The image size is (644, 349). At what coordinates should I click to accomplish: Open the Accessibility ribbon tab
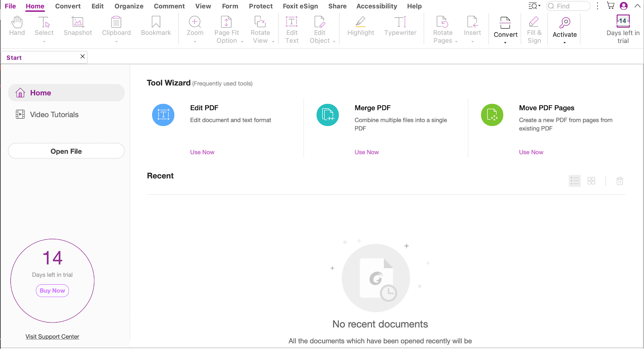pos(377,6)
